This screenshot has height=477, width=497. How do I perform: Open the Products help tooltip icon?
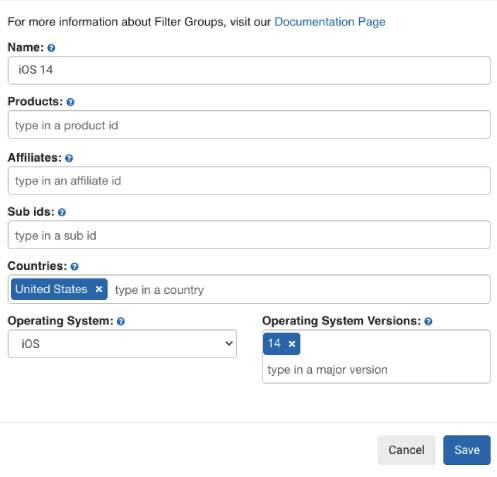click(70, 102)
